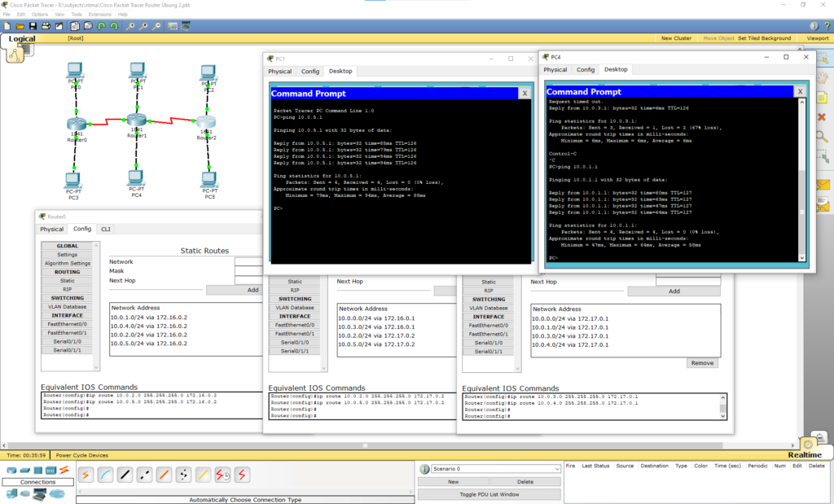Click the Undo arrow icon
This screenshot has height=504, width=834.
tap(102, 26)
